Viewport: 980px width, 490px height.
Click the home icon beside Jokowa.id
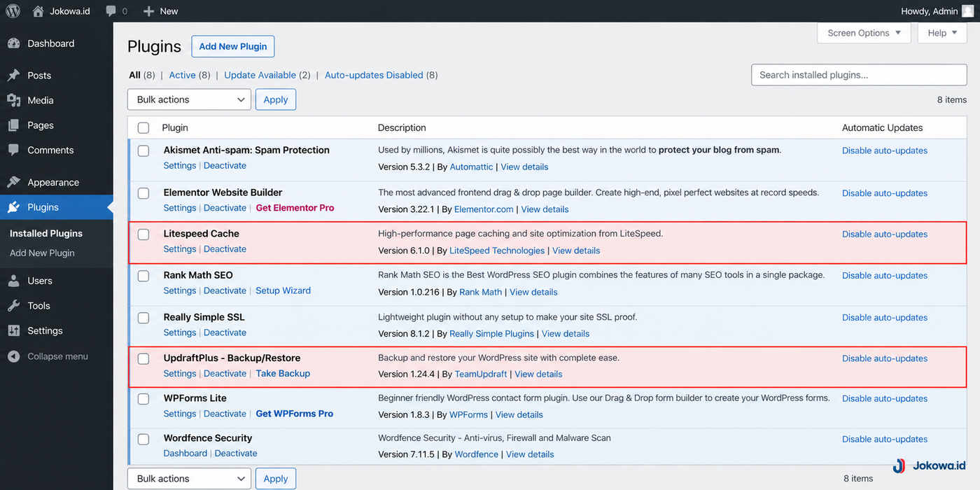38,11
